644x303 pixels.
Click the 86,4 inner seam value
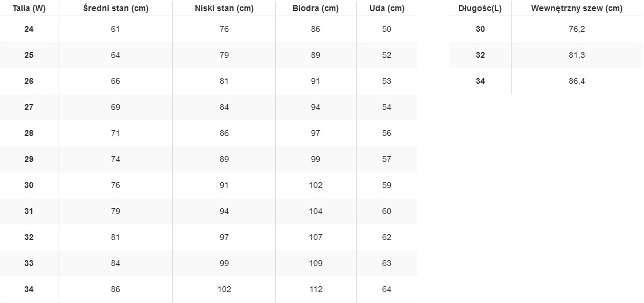point(577,81)
